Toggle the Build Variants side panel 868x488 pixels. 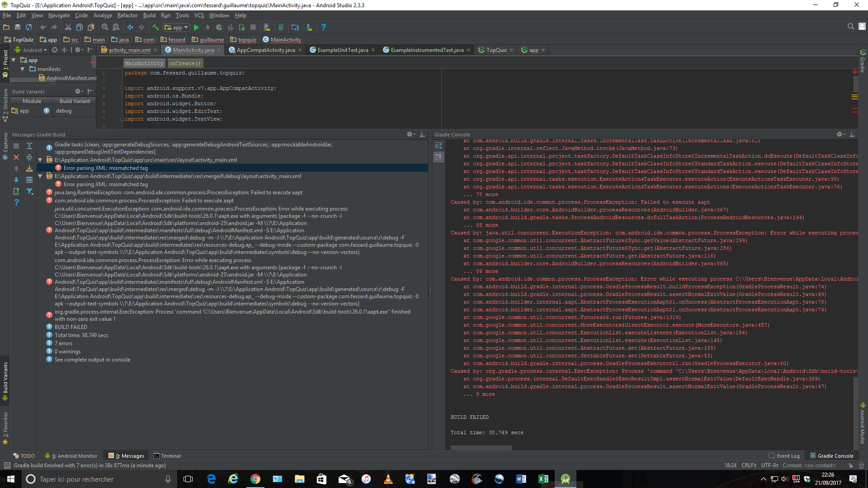click(5, 382)
